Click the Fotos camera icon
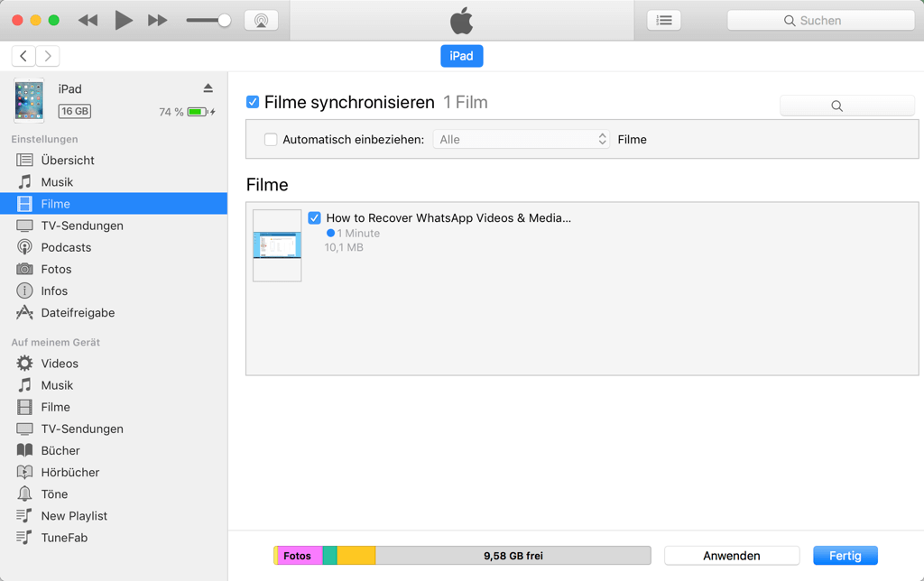Viewport: 924px width, 581px height. coord(24,269)
